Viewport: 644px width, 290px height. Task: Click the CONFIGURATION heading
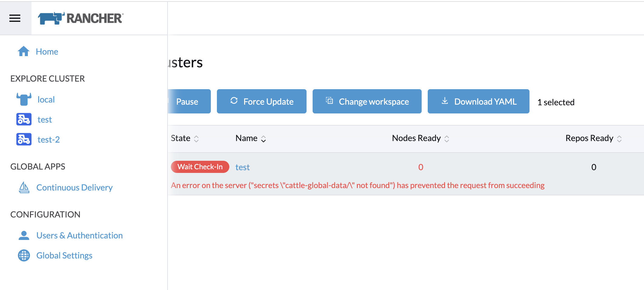(x=45, y=214)
